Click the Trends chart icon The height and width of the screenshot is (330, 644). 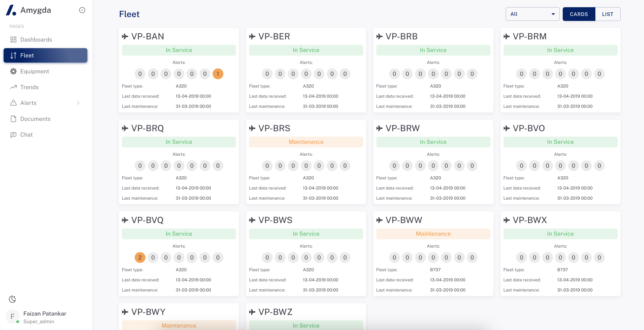[14, 87]
